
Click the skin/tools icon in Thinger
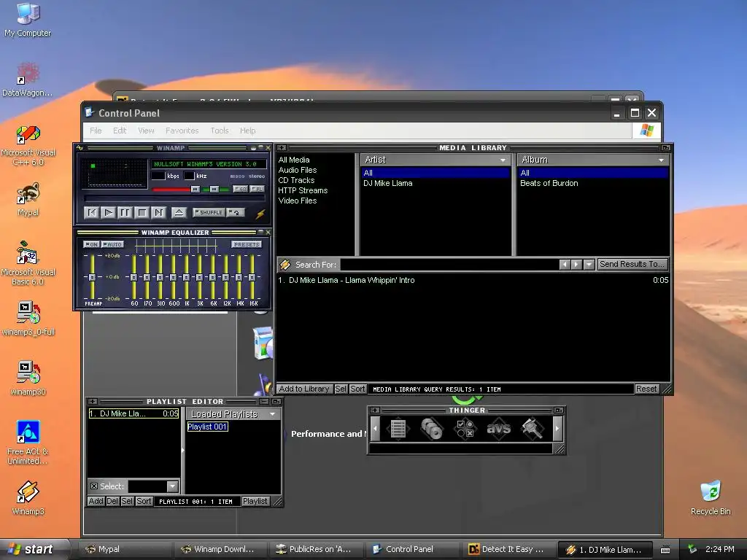pyautogui.click(x=533, y=429)
